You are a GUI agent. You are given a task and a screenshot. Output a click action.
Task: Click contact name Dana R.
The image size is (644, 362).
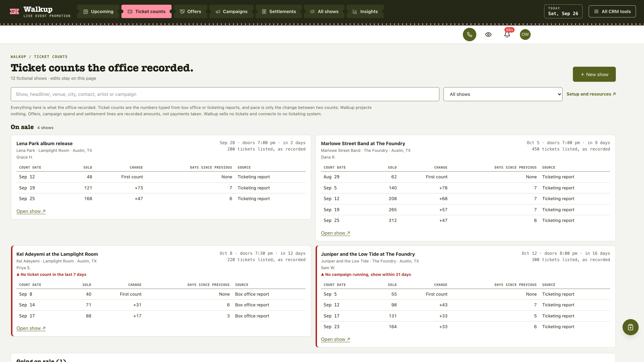(328, 157)
